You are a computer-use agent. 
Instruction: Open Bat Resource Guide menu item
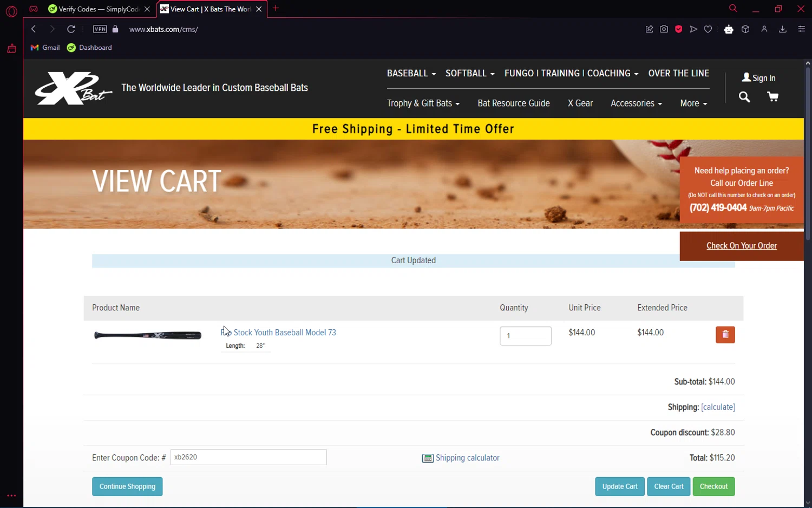[x=514, y=103]
